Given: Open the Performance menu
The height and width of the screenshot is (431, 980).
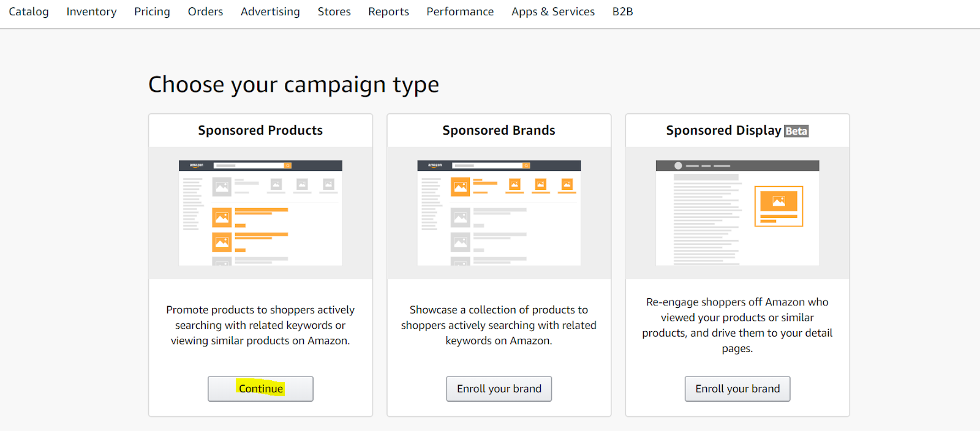Looking at the screenshot, I should tap(460, 12).
